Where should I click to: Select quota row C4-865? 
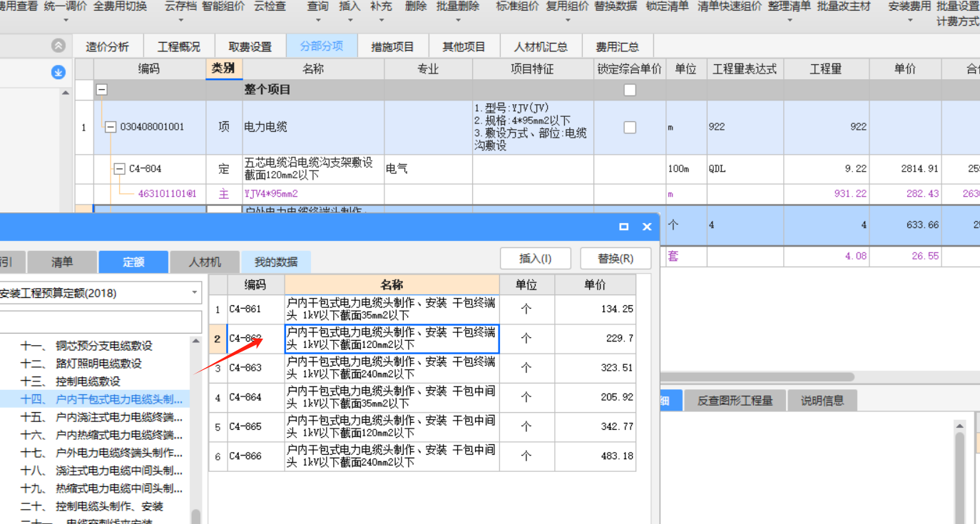[x=422, y=427]
